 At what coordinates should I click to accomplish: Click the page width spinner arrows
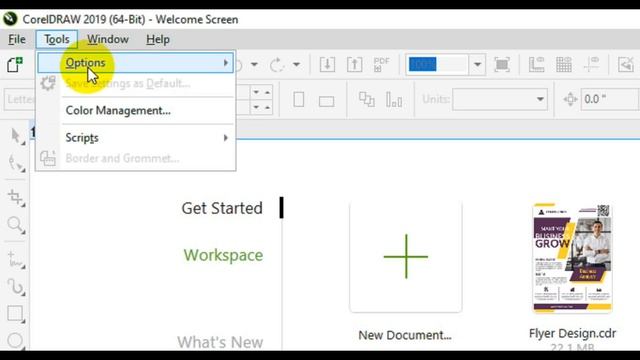(x=262, y=92)
